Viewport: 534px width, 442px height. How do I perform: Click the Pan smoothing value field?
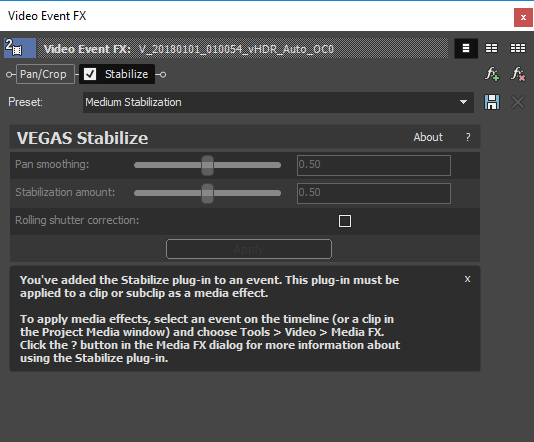point(374,165)
